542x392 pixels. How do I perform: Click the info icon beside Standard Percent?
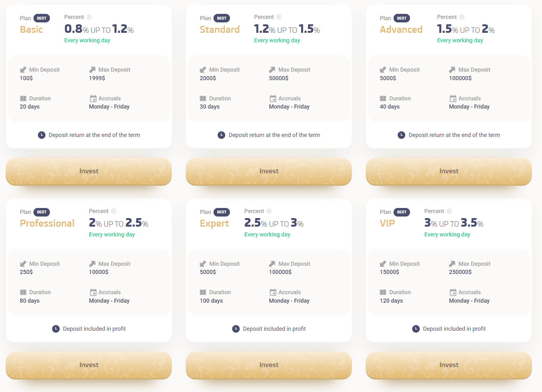pyautogui.click(x=279, y=17)
